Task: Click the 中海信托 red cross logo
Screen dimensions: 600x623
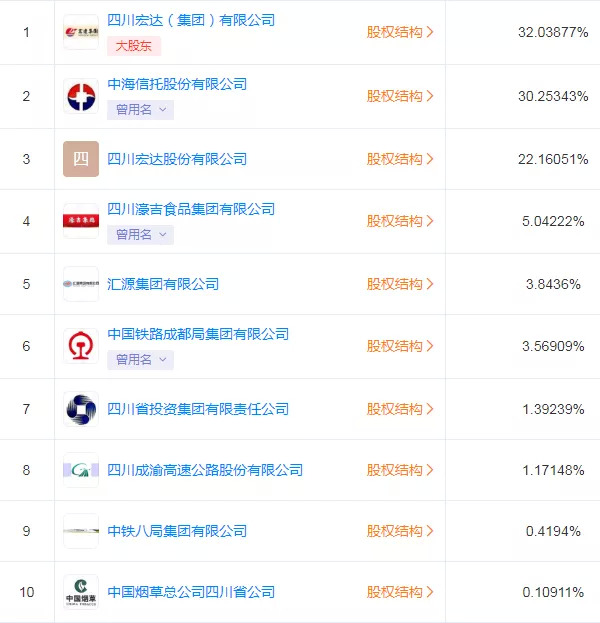Action: point(81,96)
